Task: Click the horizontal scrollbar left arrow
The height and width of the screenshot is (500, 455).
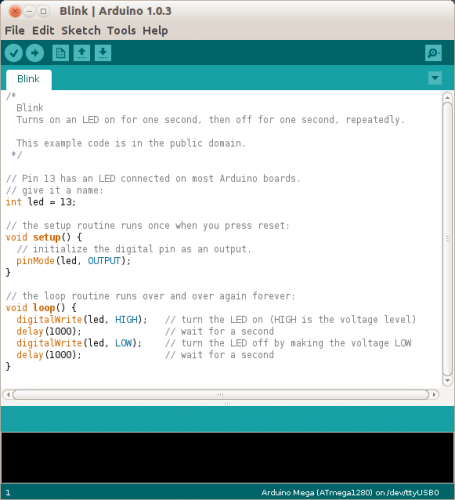Action: pos(8,395)
